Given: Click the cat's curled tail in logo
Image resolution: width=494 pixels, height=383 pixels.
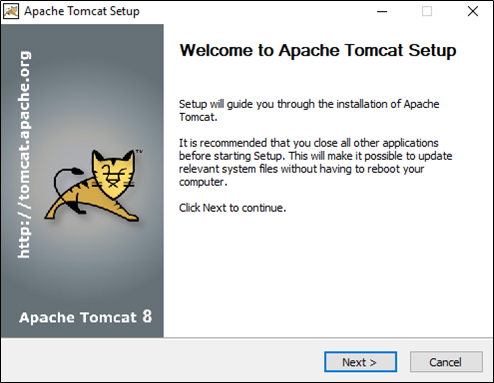Looking at the screenshot, I should point(67,188).
